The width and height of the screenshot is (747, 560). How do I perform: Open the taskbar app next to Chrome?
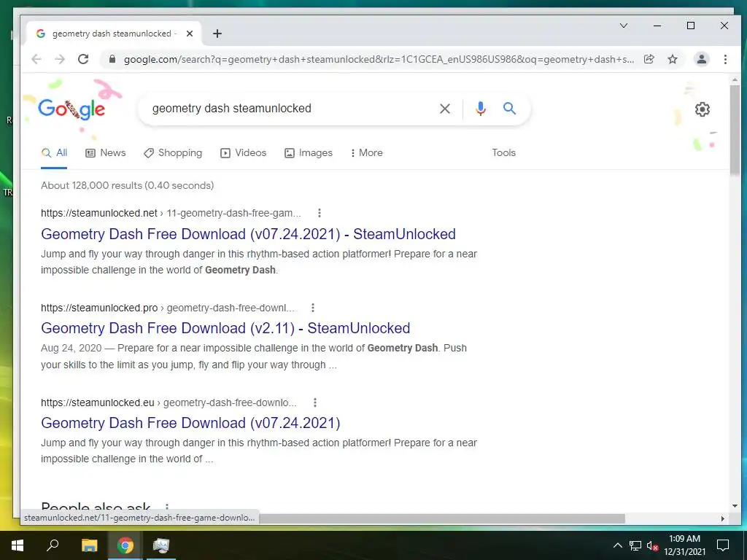pyautogui.click(x=161, y=545)
